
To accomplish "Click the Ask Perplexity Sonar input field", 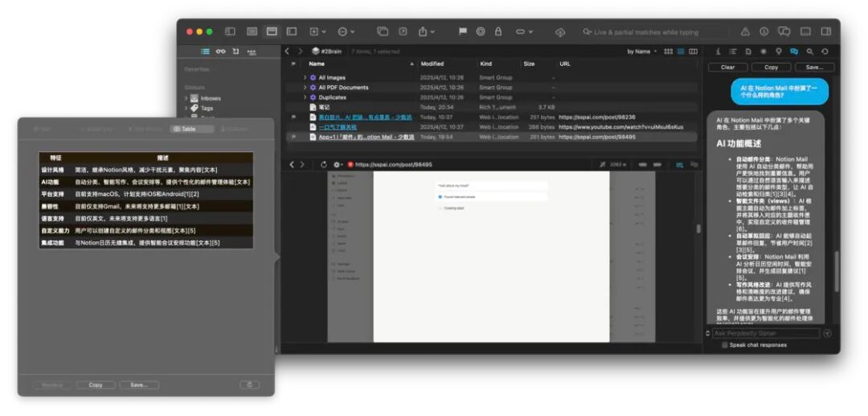I will click(x=766, y=333).
